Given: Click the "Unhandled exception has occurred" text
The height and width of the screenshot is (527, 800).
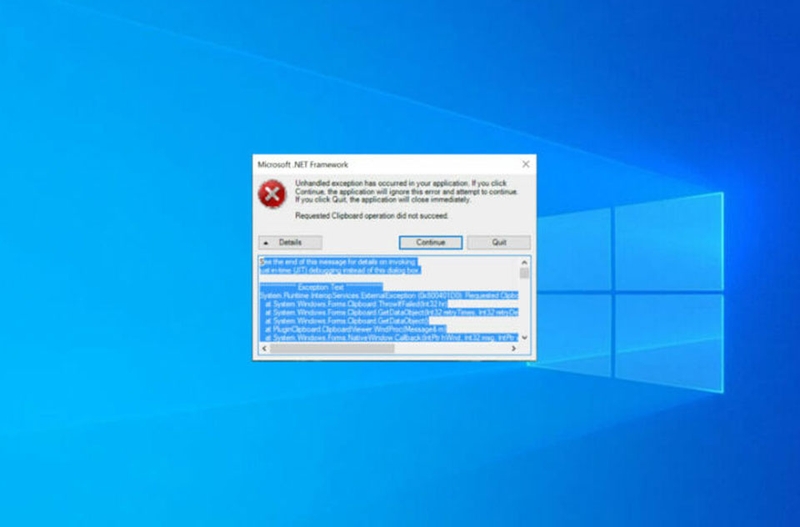Looking at the screenshot, I should 407,191.
